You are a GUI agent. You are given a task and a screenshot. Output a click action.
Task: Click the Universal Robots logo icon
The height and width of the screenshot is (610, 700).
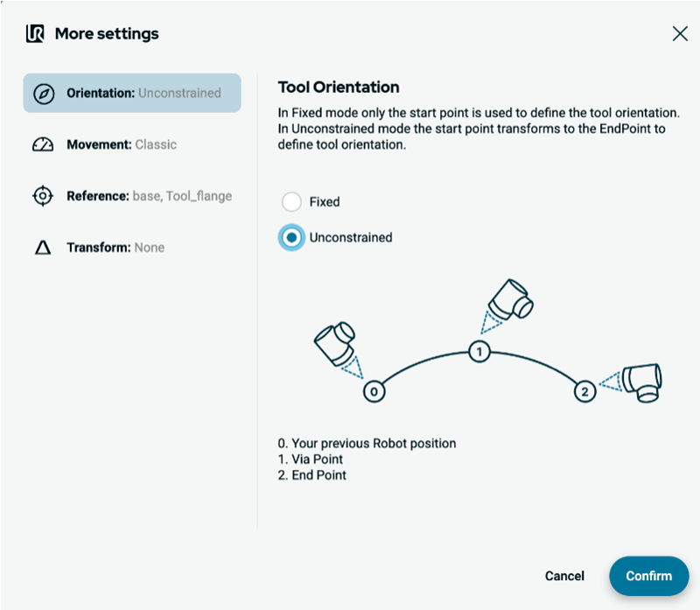pos(35,34)
